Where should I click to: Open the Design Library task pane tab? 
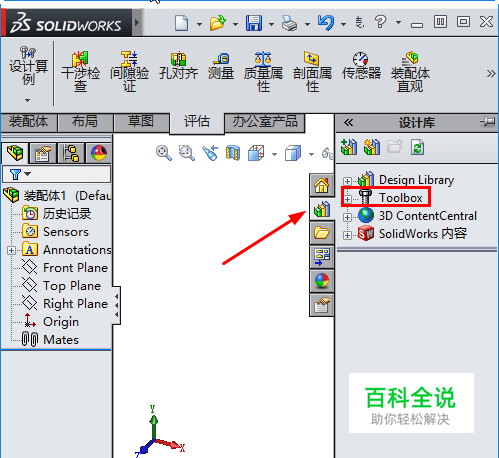(x=321, y=209)
